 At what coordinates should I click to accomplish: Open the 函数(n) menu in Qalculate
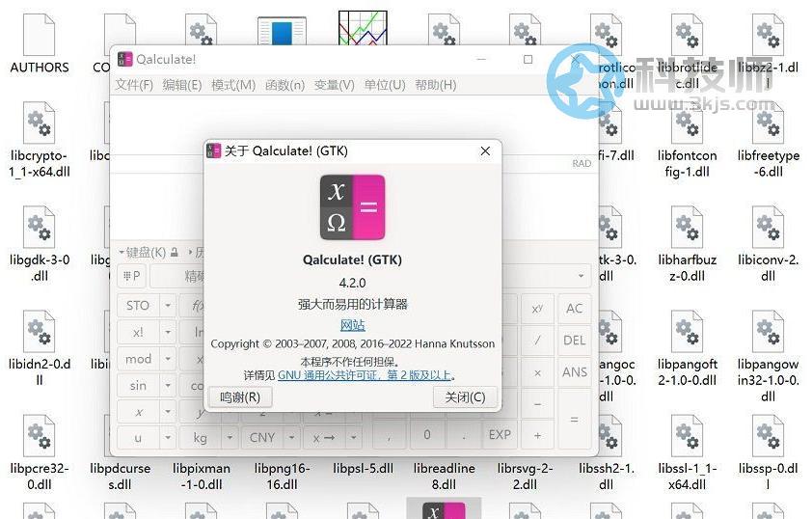click(284, 85)
